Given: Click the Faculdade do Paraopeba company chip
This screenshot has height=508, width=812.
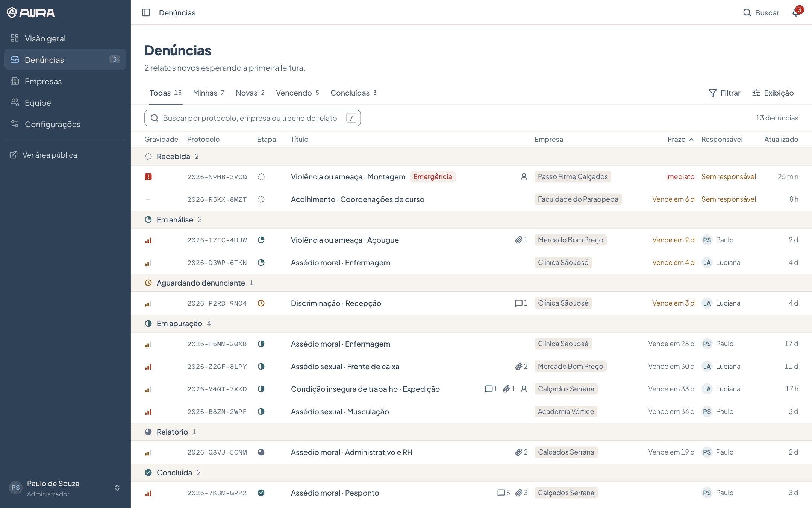Looking at the screenshot, I should pos(578,199).
